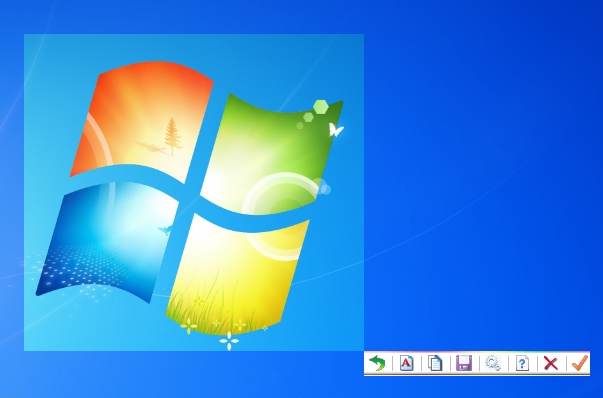Click the large green hexagon shape
Screen dimensions: 603x398
pos(321,107)
